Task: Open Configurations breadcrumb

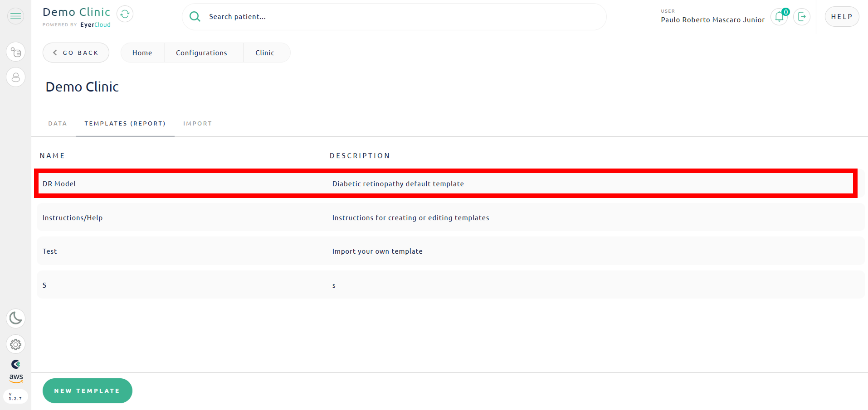Action: pos(201,53)
